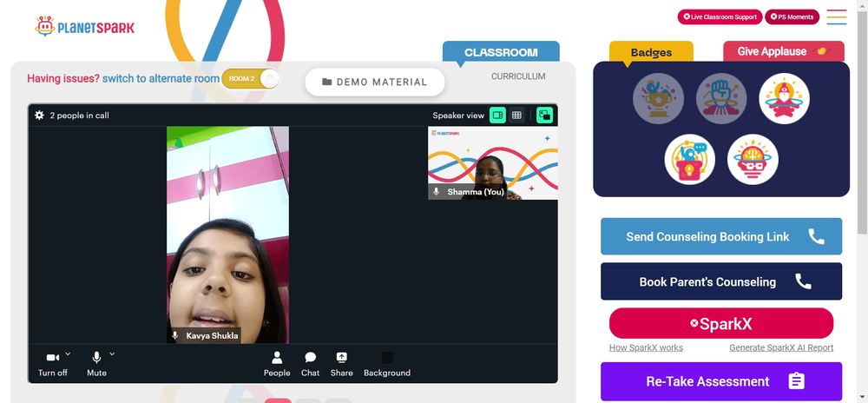868x403 pixels.
Task: Click Send Counseling Booking Link button
Action: coord(721,236)
